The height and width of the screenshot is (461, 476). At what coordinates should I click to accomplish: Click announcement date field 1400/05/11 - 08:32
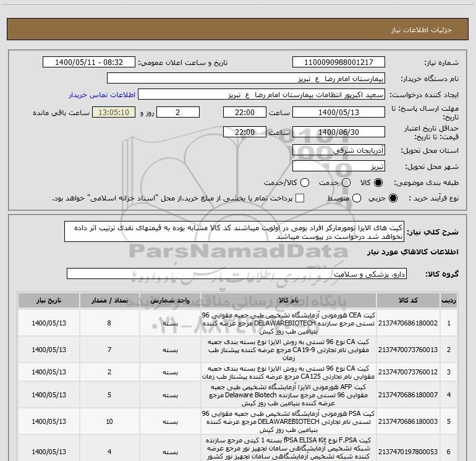click(x=89, y=62)
